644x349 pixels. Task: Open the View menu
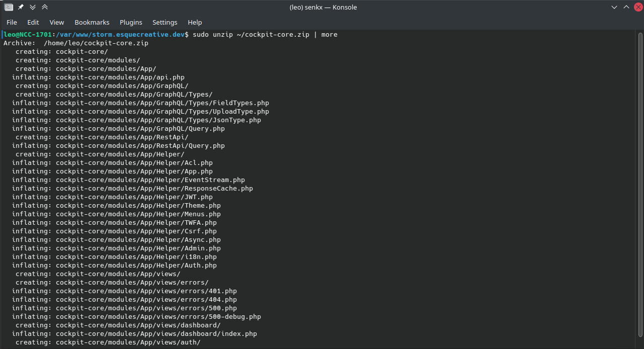tap(57, 22)
